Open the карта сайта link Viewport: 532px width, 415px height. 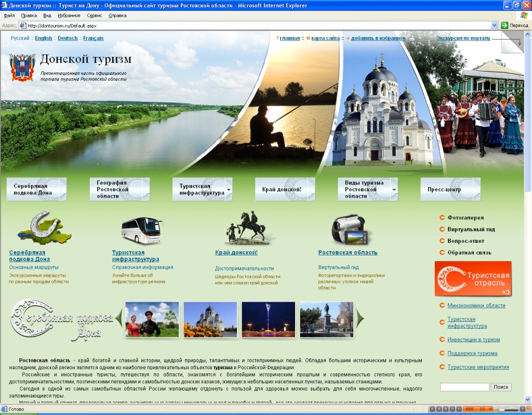tap(325, 38)
